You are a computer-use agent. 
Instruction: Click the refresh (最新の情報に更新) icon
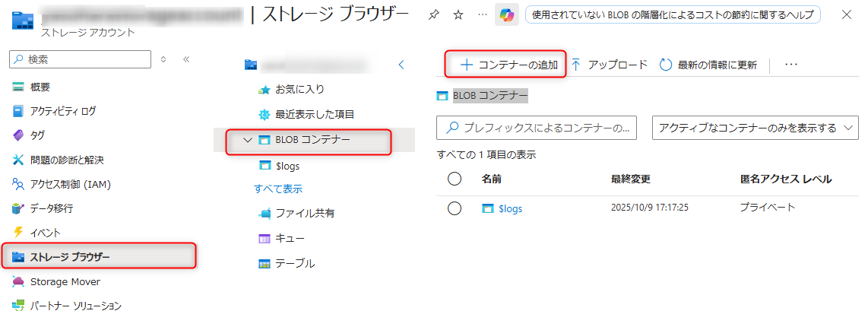click(x=666, y=65)
